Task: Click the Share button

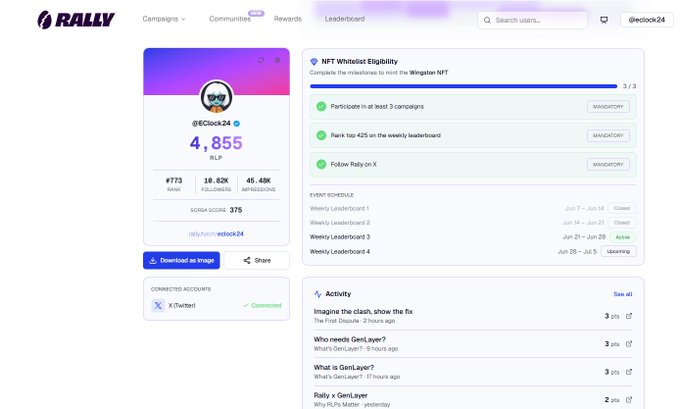Action: (x=257, y=260)
